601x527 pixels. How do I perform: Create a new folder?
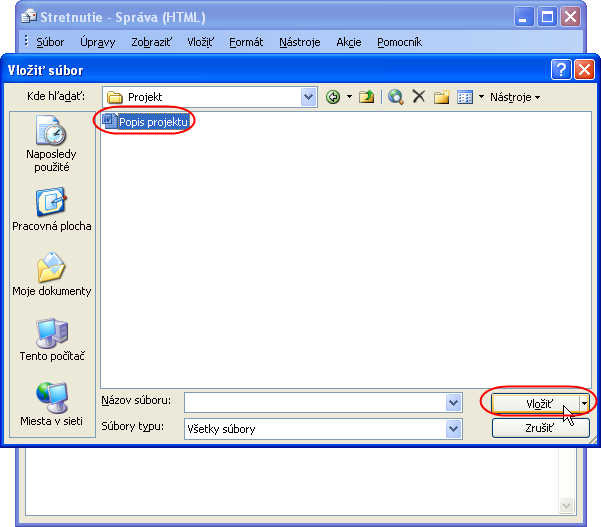[x=441, y=97]
